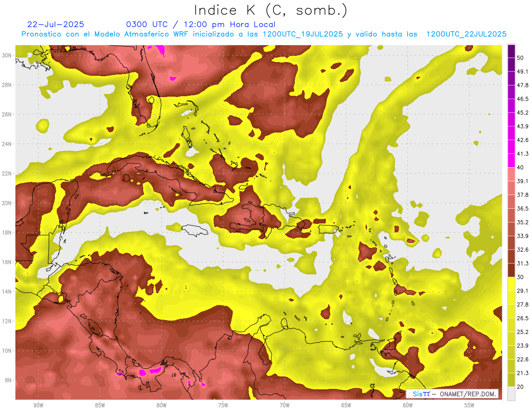
Task: Click the 65W longitude label
Action: point(346,405)
